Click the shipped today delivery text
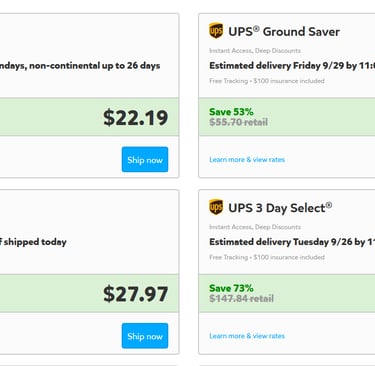Viewport: 375px width, 366px height. [x=33, y=242]
